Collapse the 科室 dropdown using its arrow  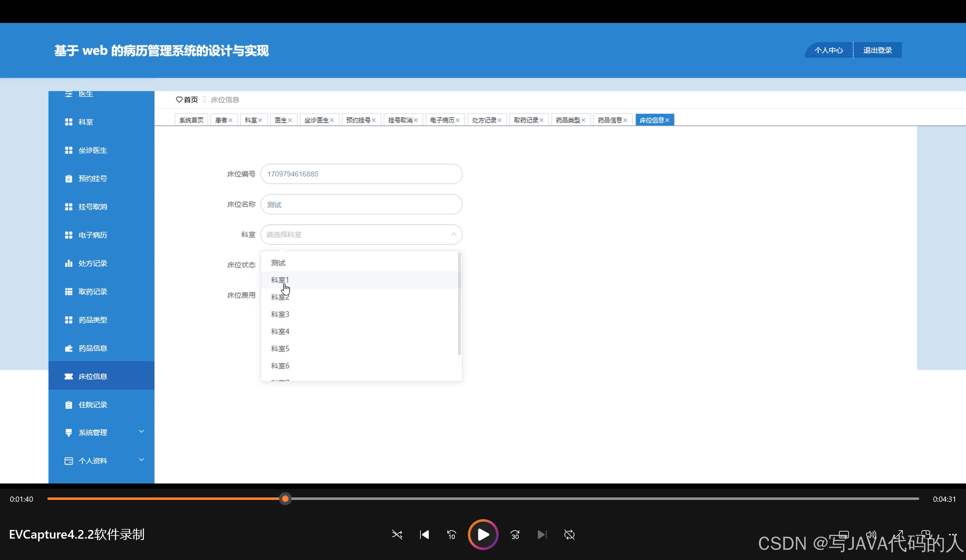click(454, 234)
